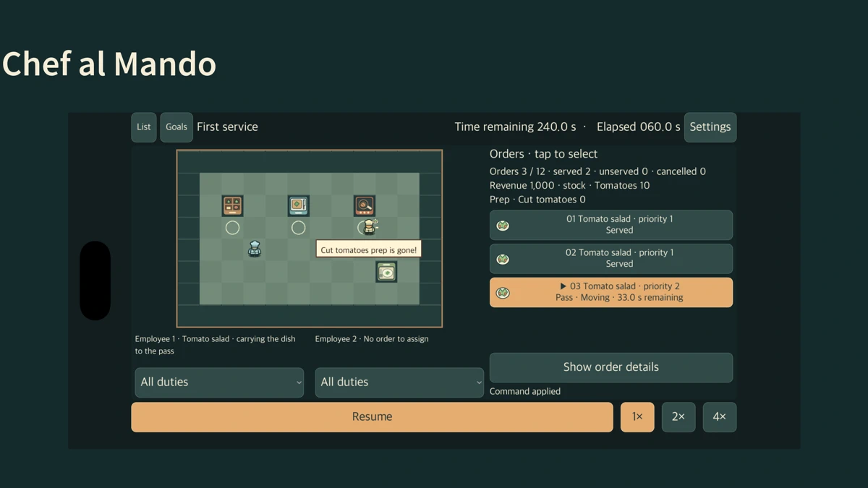The height and width of the screenshot is (488, 868).
Task: Click the salad icon on order 02
Action: 503,259
